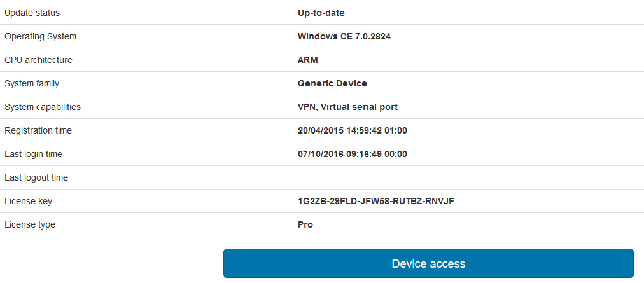644x283 pixels.
Task: Select the Up-to-date status value
Action: 321,13
